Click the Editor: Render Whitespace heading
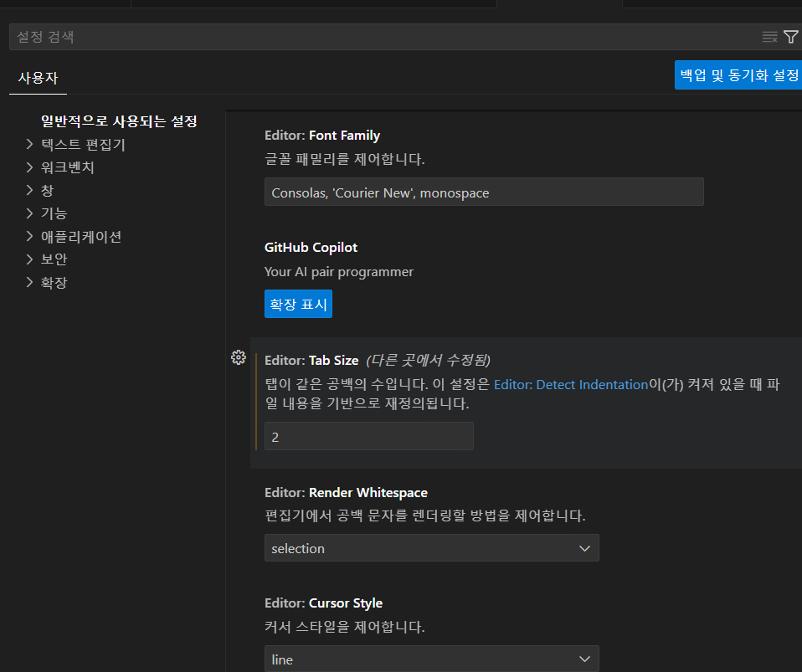Screen dimensions: 802x672 [346, 492]
